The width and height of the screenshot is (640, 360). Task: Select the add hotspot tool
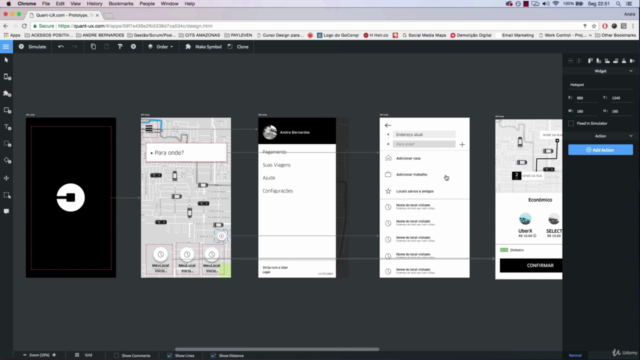(x=7, y=144)
